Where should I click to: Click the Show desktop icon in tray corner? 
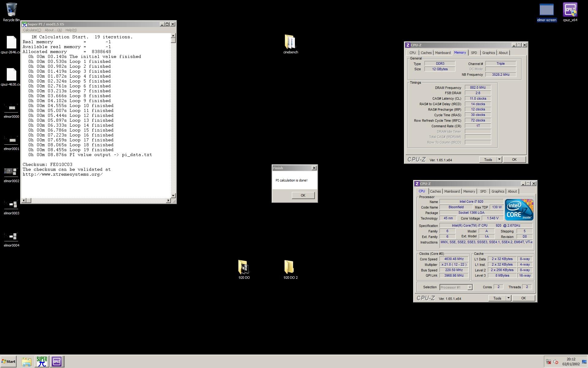(584, 362)
